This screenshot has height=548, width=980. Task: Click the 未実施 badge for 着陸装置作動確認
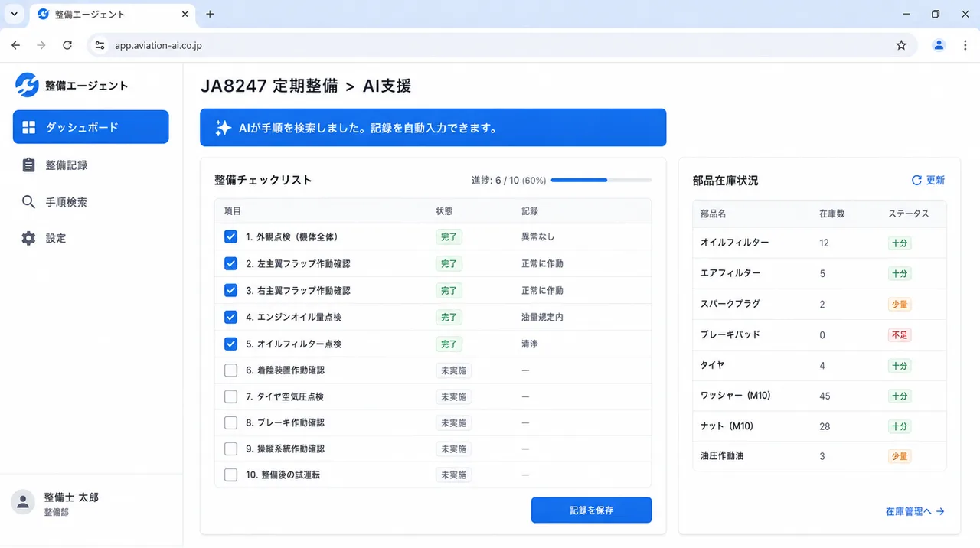(x=453, y=370)
